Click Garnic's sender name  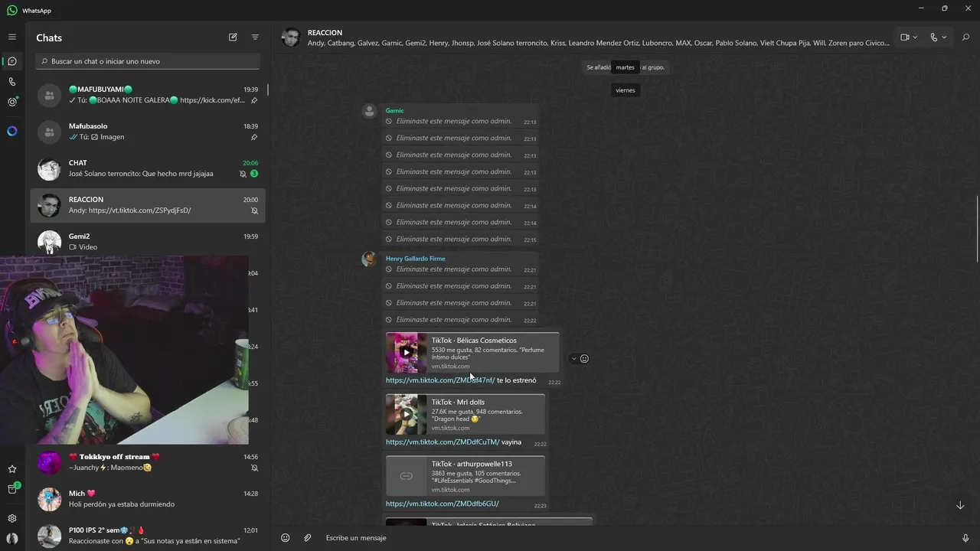point(394,111)
